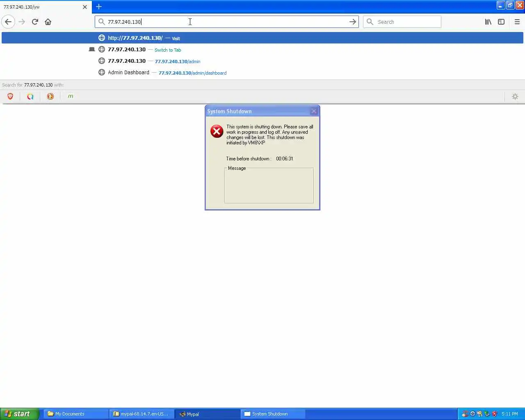Select the 77.97.240.130/yw browser tab
Viewport: 525px width, 420px height.
pos(46,7)
